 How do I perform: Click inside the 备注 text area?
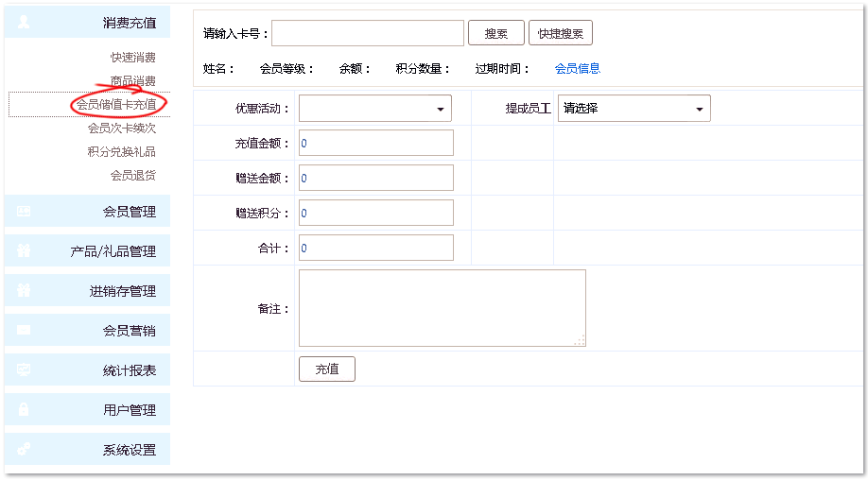point(443,308)
